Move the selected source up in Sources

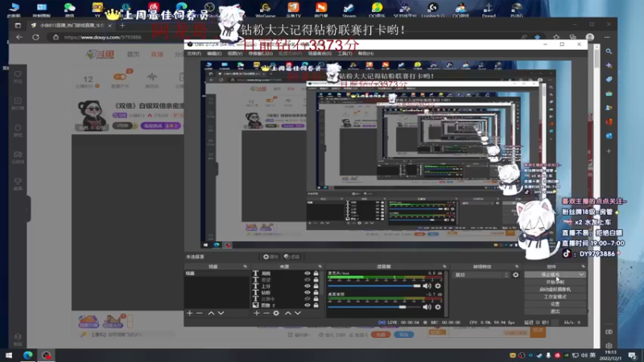(x=288, y=313)
